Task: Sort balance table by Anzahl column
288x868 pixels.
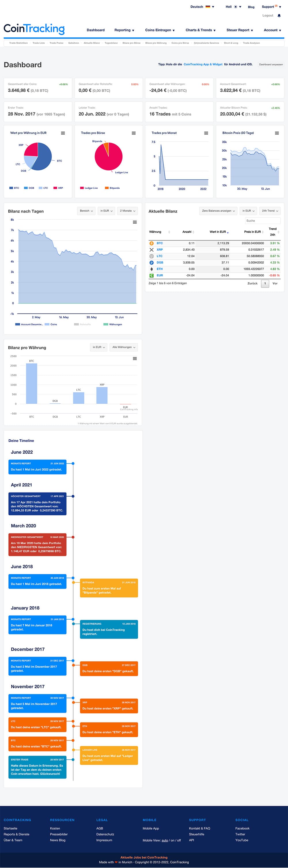Action: click(188, 232)
